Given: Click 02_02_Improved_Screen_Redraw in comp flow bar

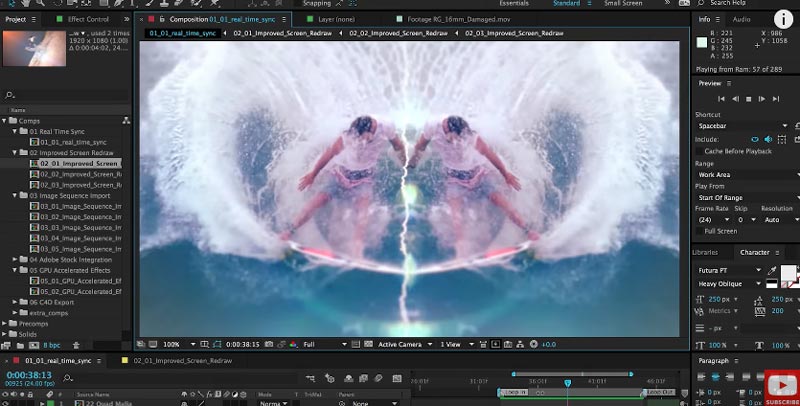Looking at the screenshot, I should pos(398,33).
